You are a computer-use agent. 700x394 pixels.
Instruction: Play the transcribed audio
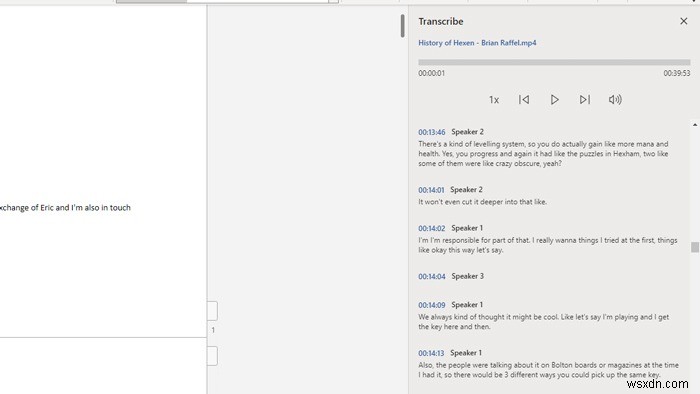pos(554,100)
